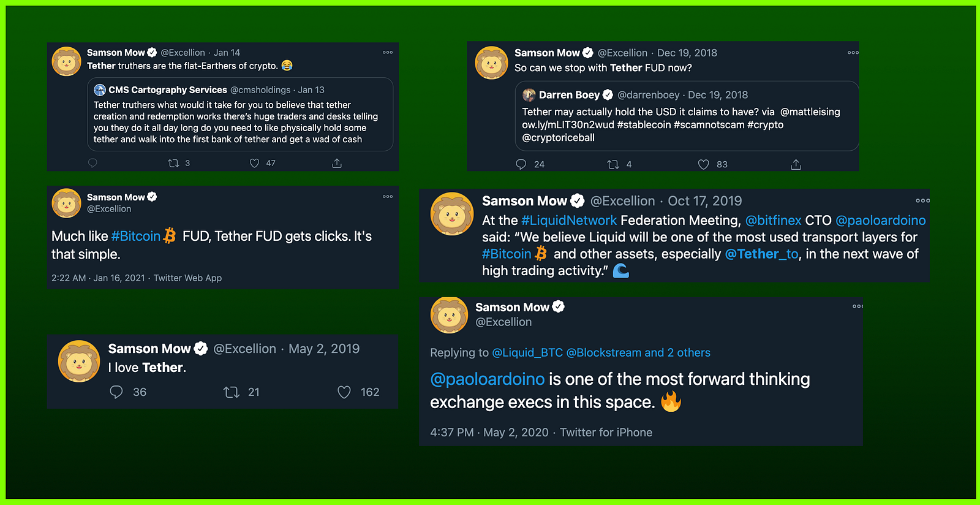Viewport: 980px width, 505px height.
Task: Like the 'I love Tether' tweet
Action: [x=344, y=392]
